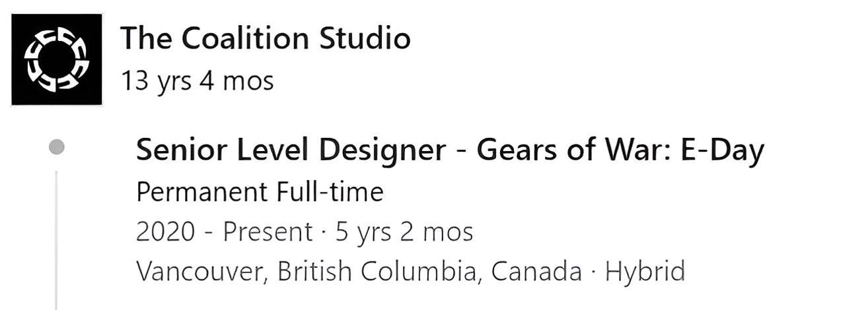This screenshot has width=868, height=310.
Task: Click the Hybrid work mode label
Action: [645, 272]
